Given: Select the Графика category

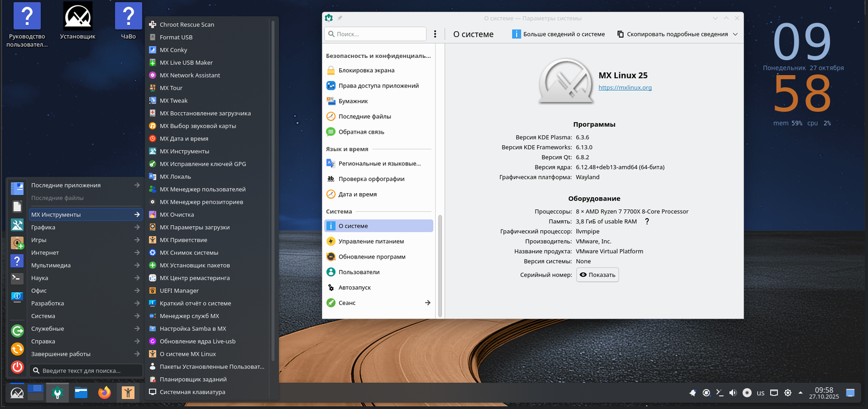Looking at the screenshot, I should tap(85, 227).
